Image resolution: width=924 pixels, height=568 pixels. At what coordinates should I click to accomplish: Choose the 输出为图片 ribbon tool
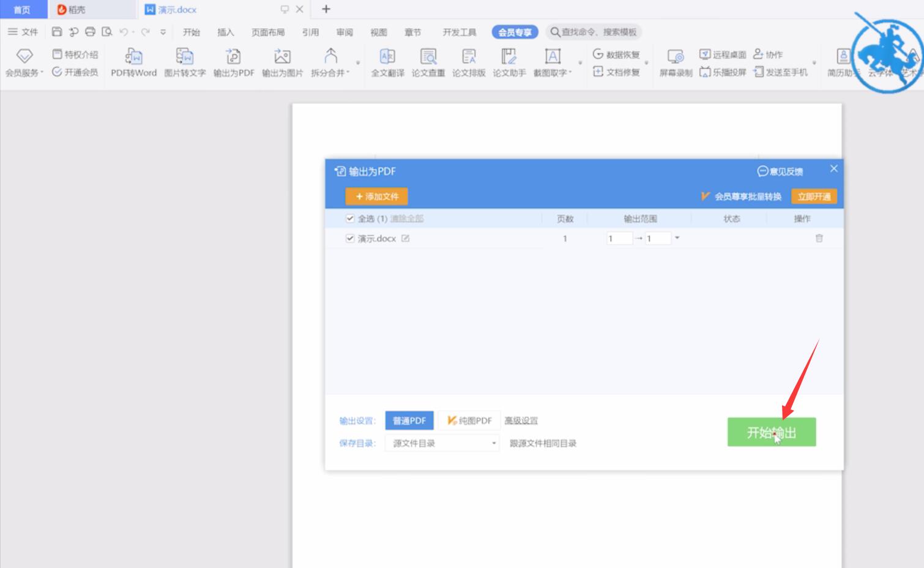click(282, 63)
